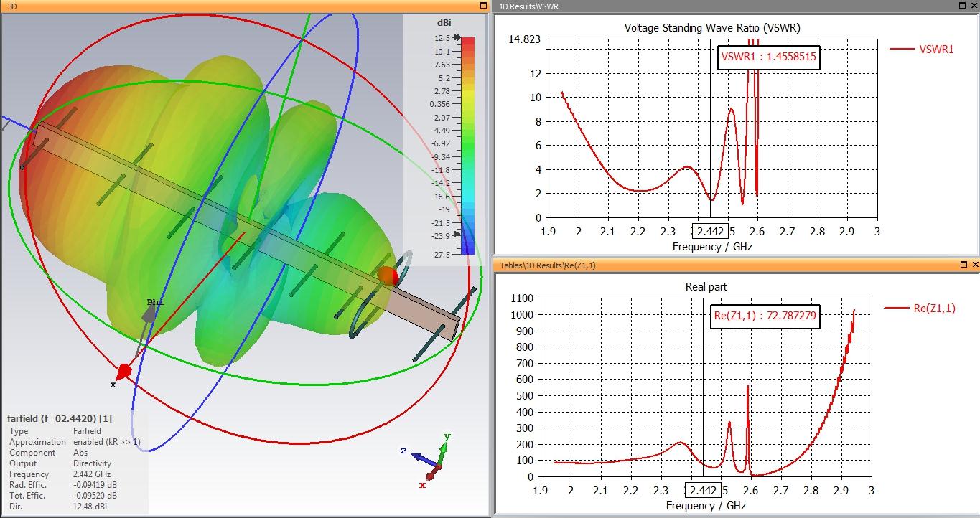This screenshot has width=980, height=518.
Task: Click the Component Abs info value
Action: (80, 453)
